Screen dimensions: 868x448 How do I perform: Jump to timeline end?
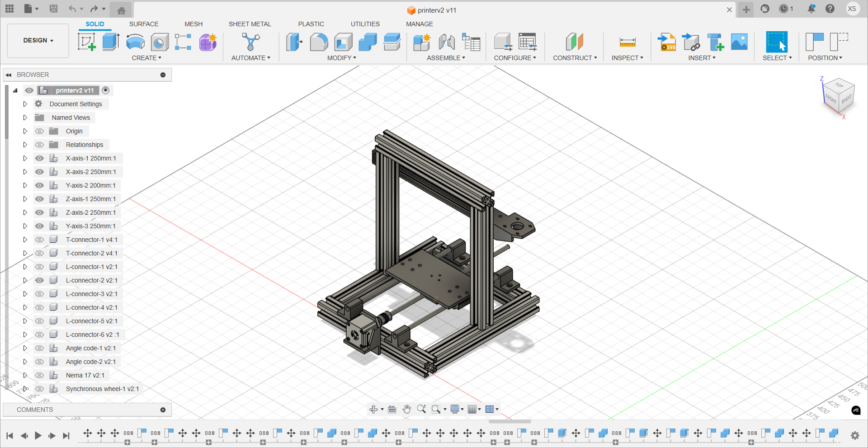click(x=66, y=435)
